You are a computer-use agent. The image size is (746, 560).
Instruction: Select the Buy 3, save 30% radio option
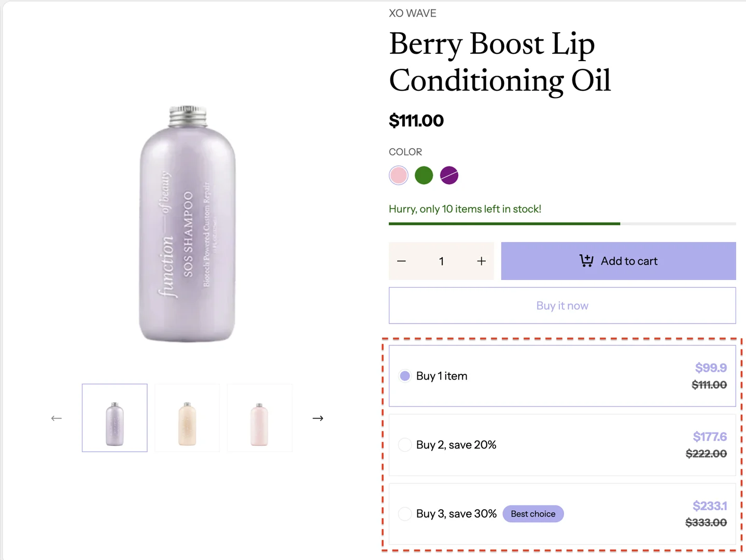(x=405, y=514)
